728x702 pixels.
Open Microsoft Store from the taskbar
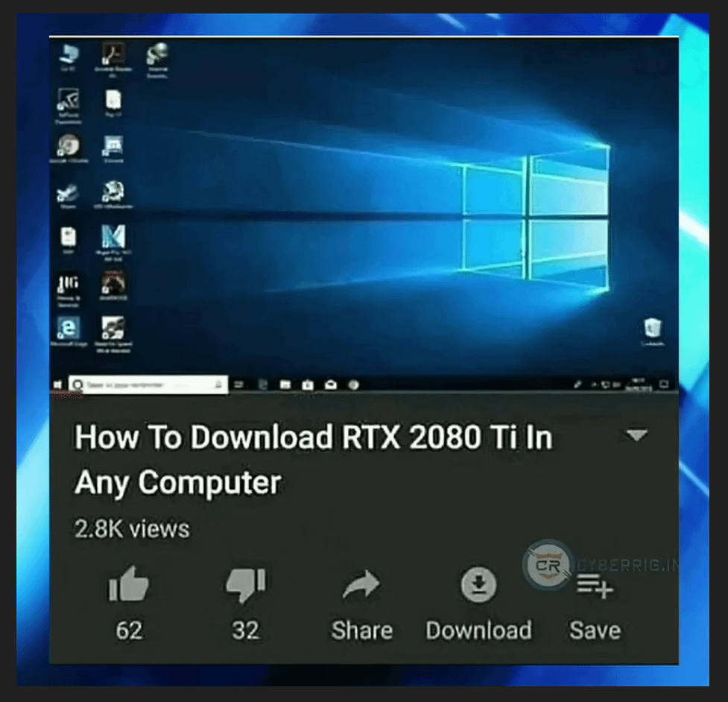[307, 385]
